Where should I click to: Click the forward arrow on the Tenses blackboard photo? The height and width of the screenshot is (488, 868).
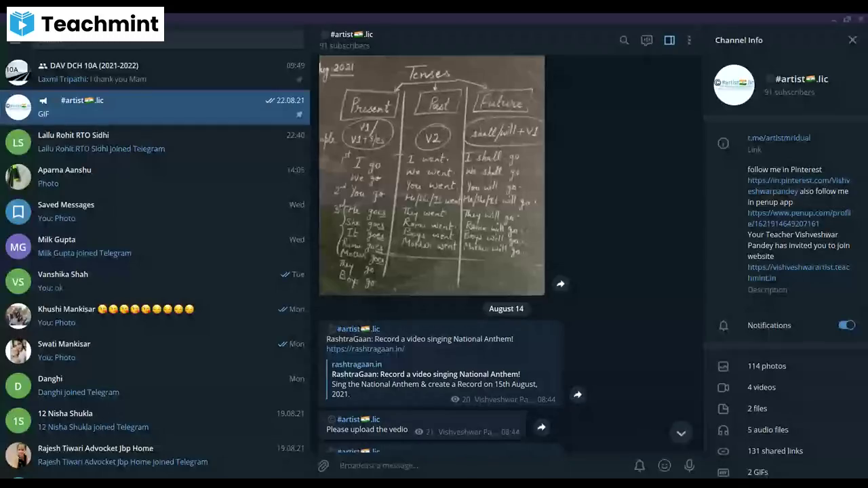pos(561,284)
